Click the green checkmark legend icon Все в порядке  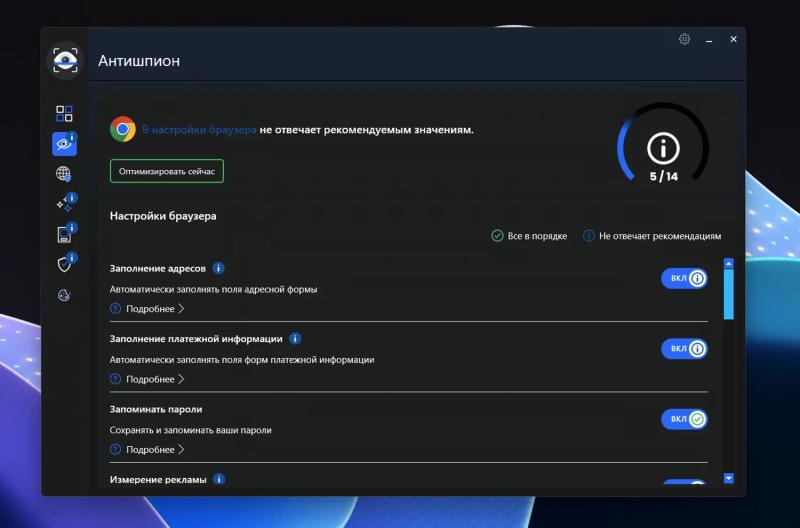[x=497, y=235]
